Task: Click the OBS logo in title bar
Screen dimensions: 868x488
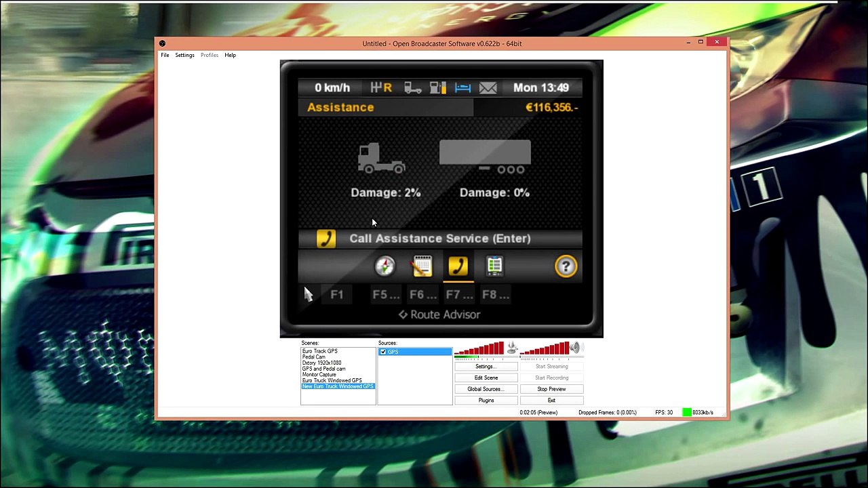Action: [162, 43]
